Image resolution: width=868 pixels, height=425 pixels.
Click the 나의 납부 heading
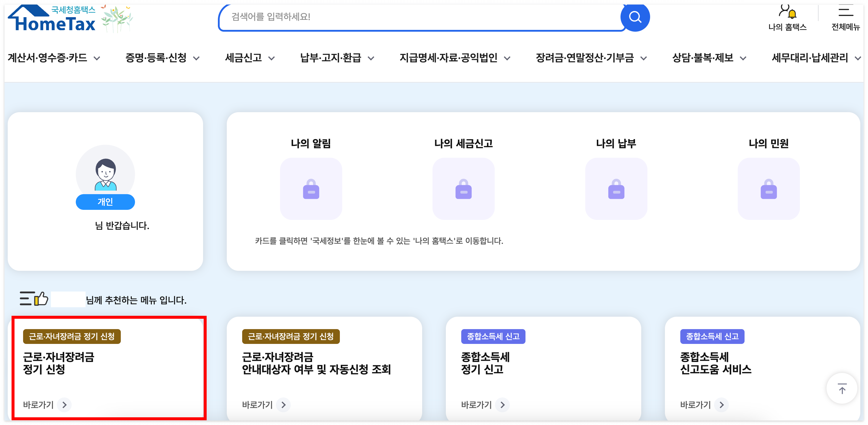click(616, 144)
